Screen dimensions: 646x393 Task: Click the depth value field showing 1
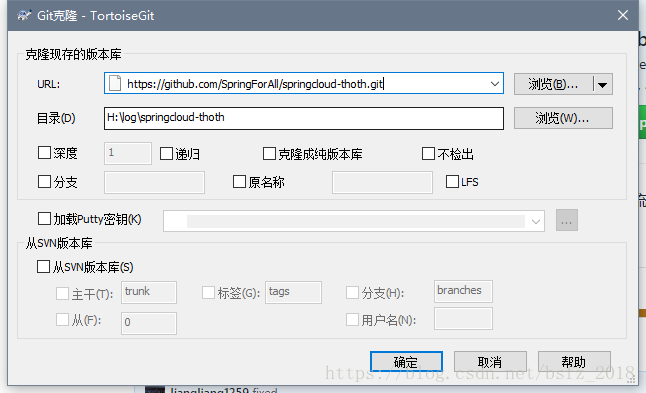[x=128, y=154]
